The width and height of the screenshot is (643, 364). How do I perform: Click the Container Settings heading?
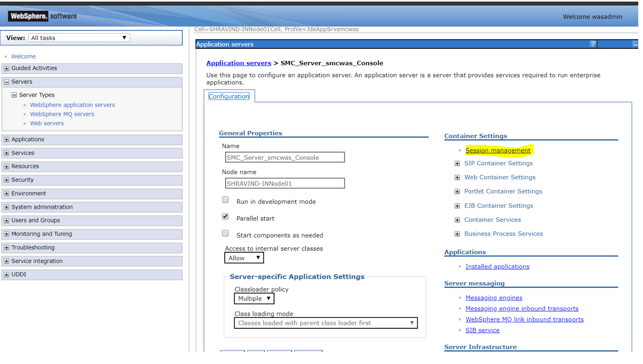click(x=476, y=136)
